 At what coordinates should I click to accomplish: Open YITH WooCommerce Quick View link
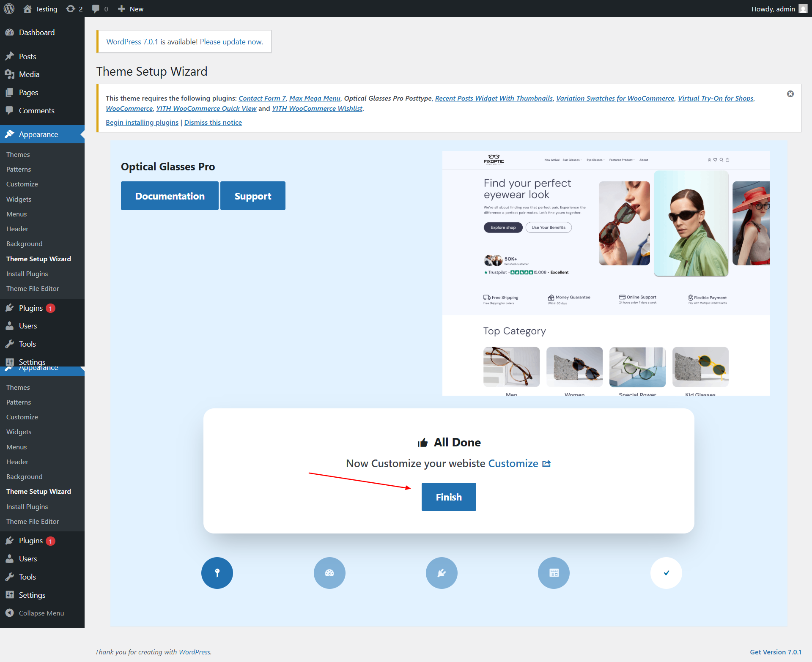coord(206,108)
